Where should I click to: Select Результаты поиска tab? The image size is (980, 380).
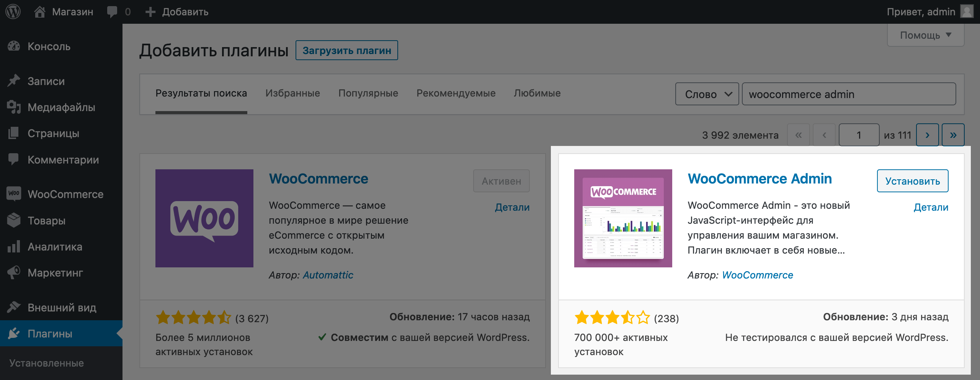tap(201, 93)
